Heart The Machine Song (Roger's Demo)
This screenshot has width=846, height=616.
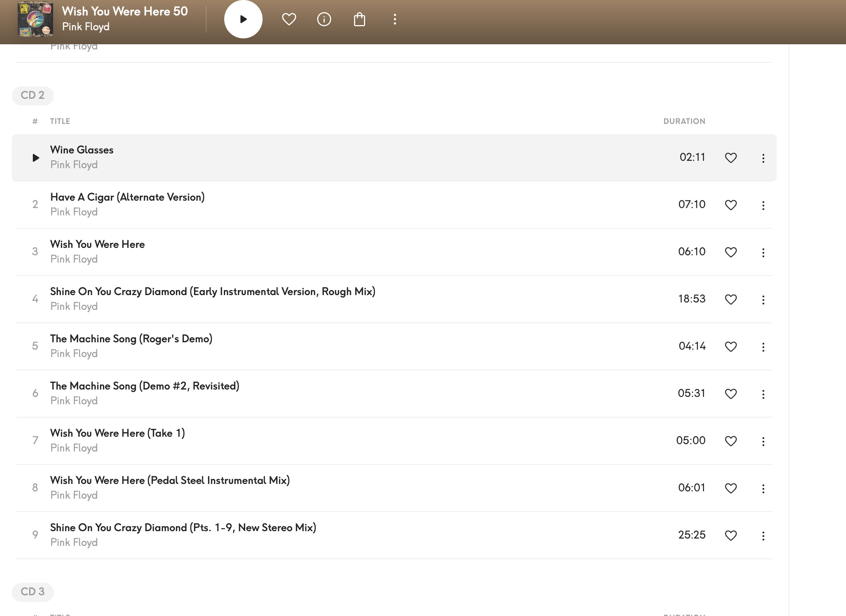[x=730, y=347]
